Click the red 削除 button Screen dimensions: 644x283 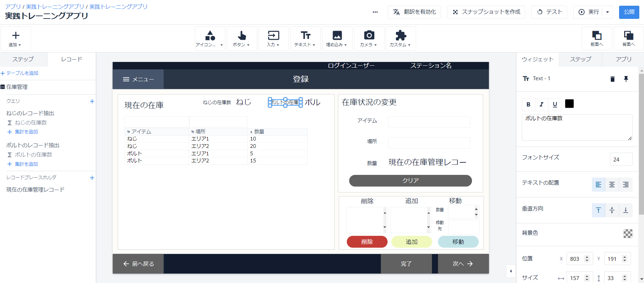(367, 242)
